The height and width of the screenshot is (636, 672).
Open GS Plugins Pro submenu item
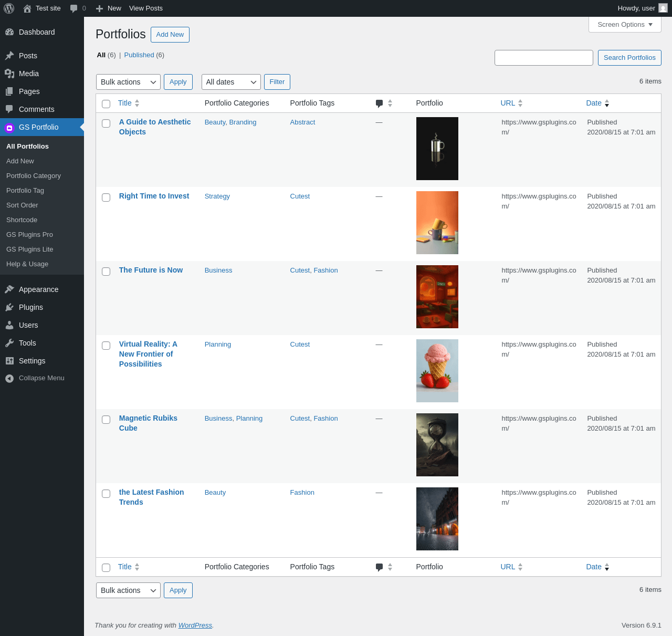pos(29,235)
